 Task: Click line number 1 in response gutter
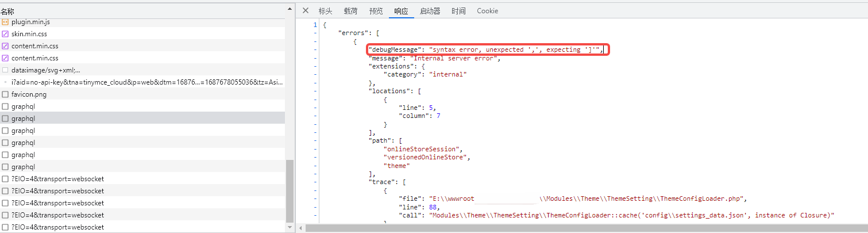314,25
